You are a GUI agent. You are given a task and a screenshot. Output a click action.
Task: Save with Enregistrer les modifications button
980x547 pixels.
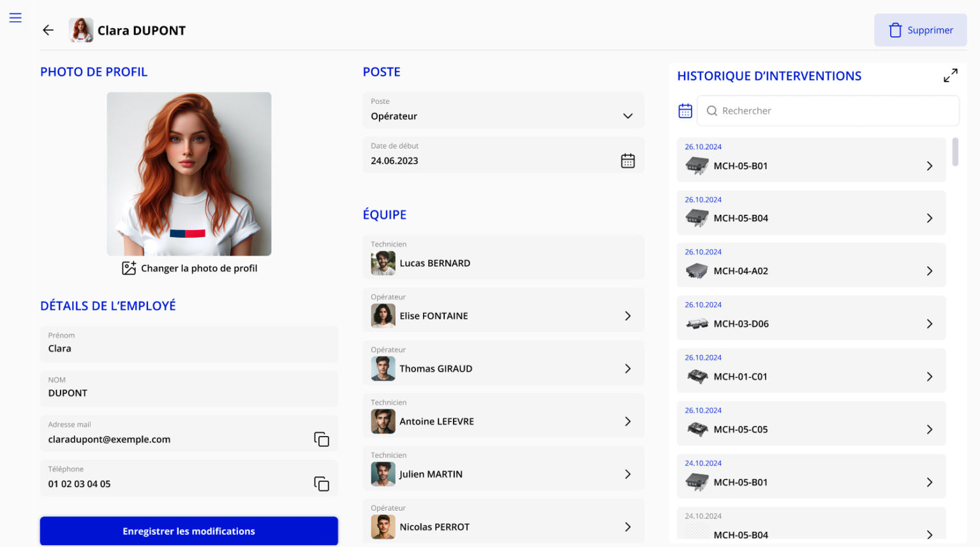click(189, 531)
